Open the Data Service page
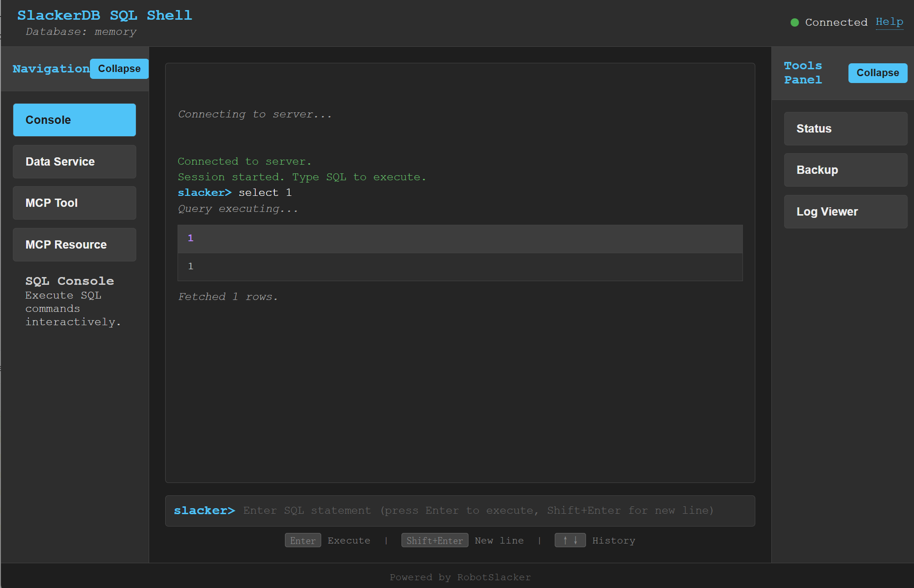The image size is (914, 588). (x=74, y=161)
